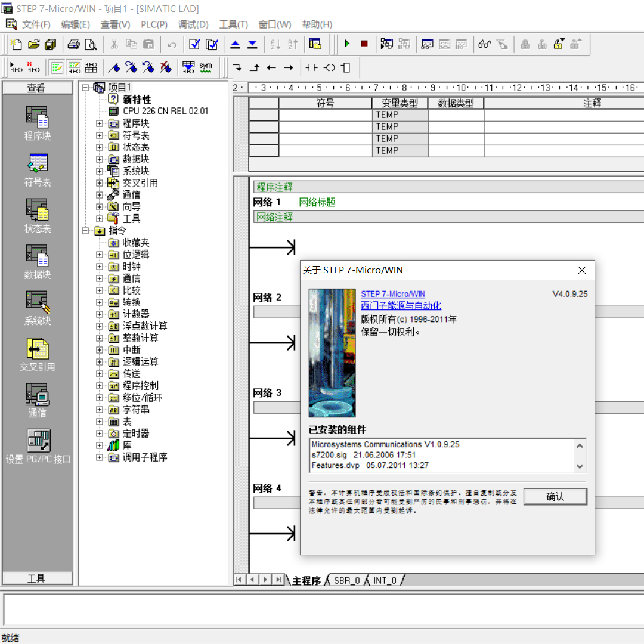644x644 pixels.
Task: Click the Upload from PLC arrow icon
Action: tap(235, 44)
